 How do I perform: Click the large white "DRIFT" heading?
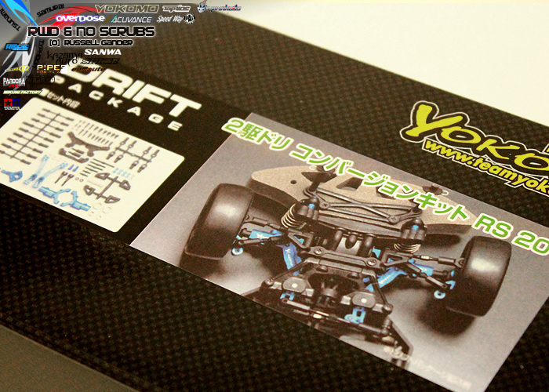131,92
